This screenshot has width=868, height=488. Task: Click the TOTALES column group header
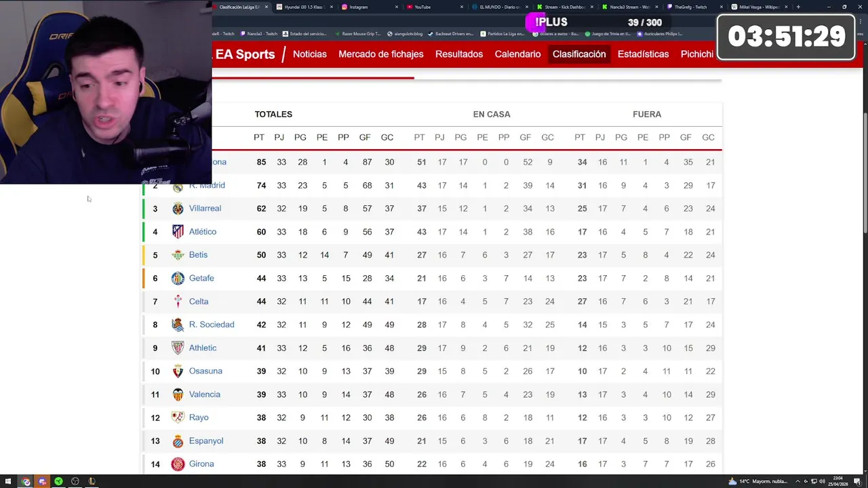[273, 115]
